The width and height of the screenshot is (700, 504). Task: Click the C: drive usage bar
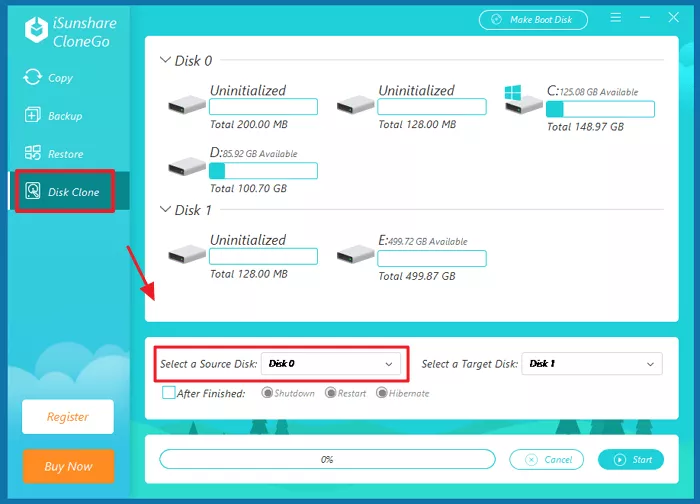(x=600, y=109)
